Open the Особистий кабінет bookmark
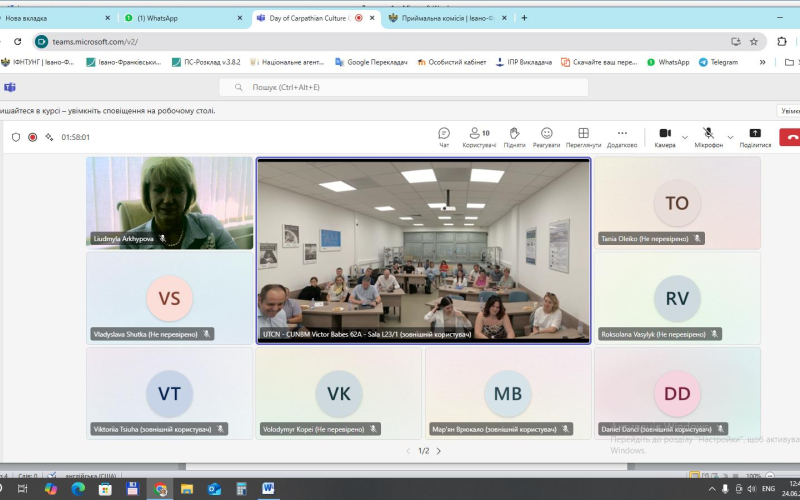The width and height of the screenshot is (800, 500). (452, 62)
